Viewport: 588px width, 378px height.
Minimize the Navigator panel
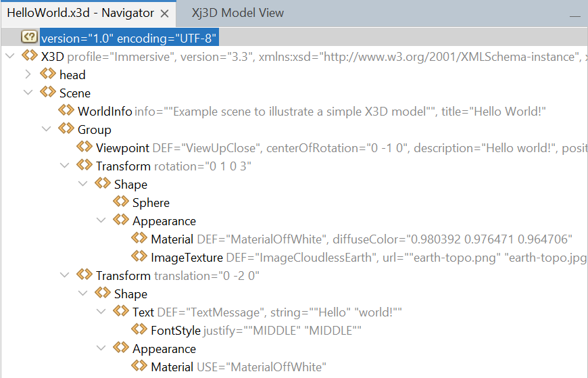pos(574,14)
